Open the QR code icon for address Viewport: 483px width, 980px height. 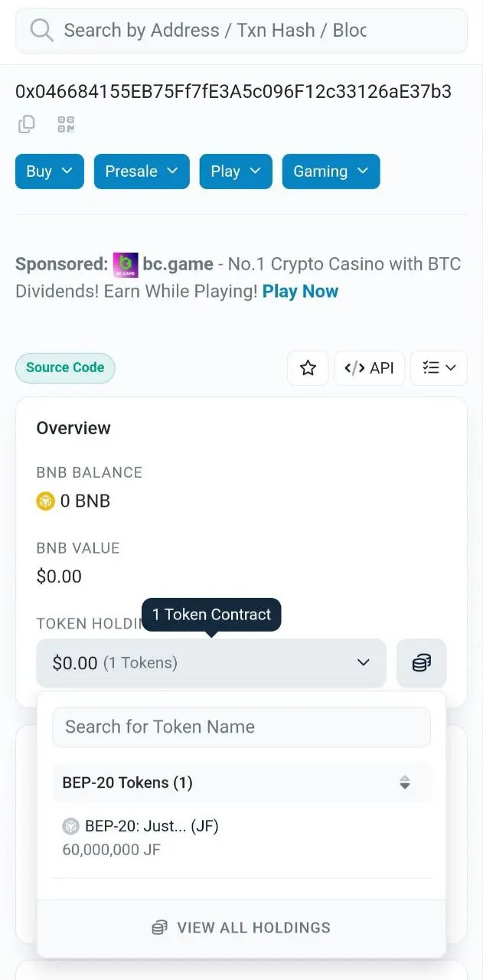[66, 124]
